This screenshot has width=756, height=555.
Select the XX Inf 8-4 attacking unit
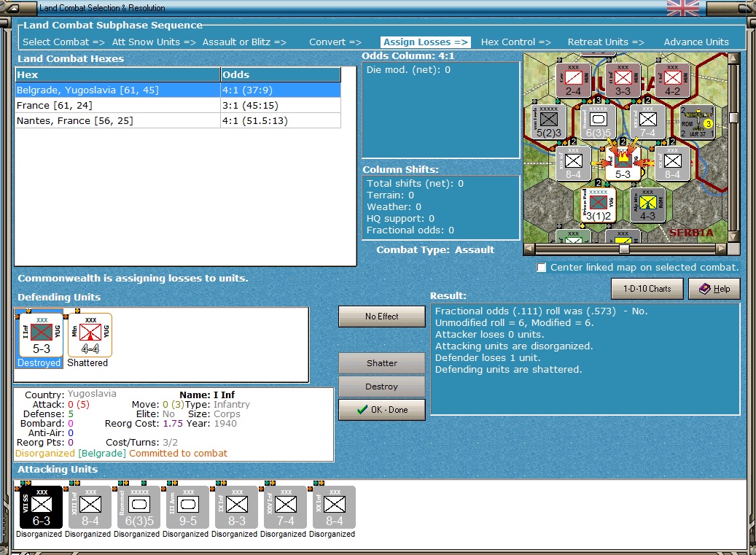pos(335,508)
